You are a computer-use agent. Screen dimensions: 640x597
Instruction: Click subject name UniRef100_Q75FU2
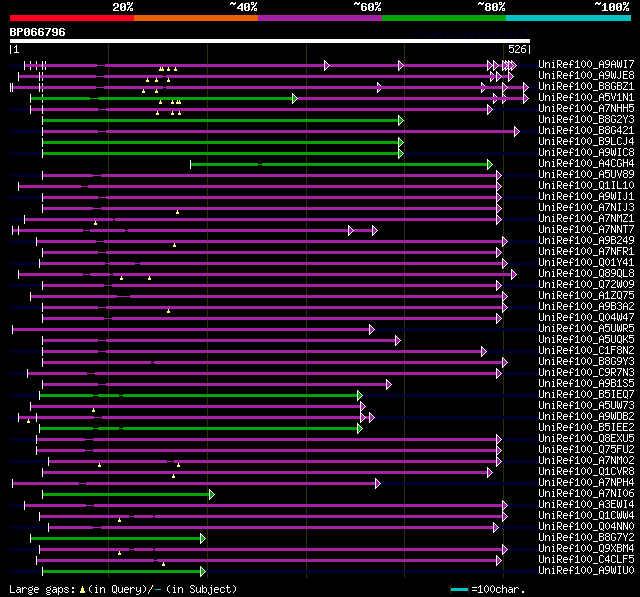pyautogui.click(x=586, y=450)
